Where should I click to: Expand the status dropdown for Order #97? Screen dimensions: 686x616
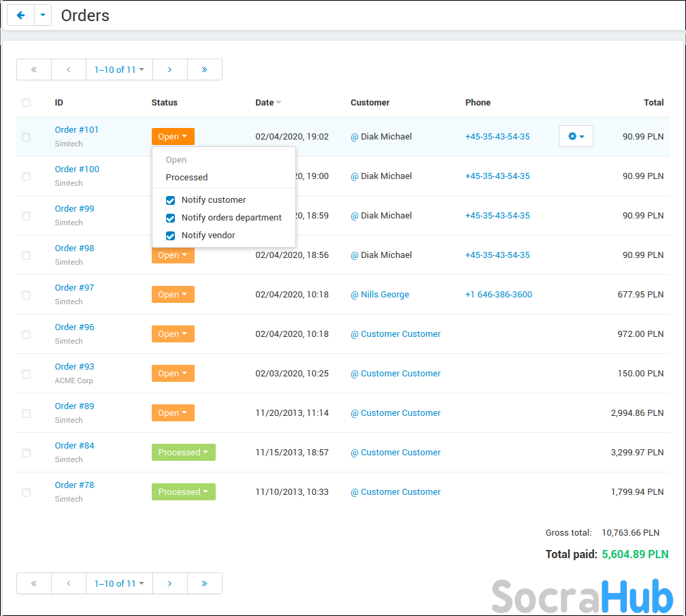pos(173,295)
